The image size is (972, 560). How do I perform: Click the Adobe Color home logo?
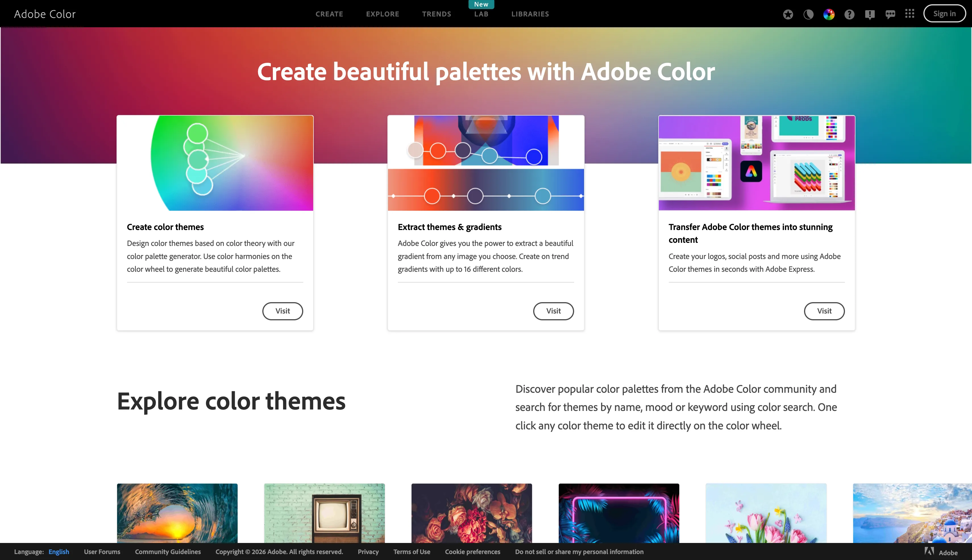click(45, 14)
